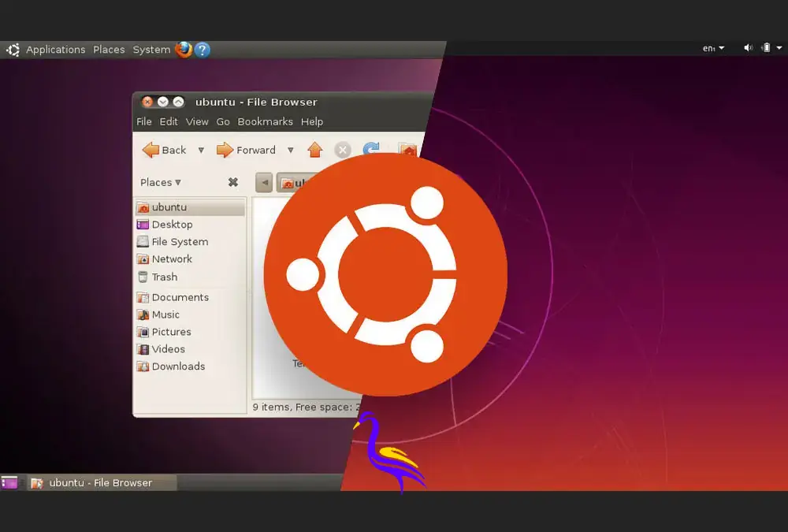This screenshot has height=532, width=788.
Task: Select File System in the sidebar
Action: [190, 242]
